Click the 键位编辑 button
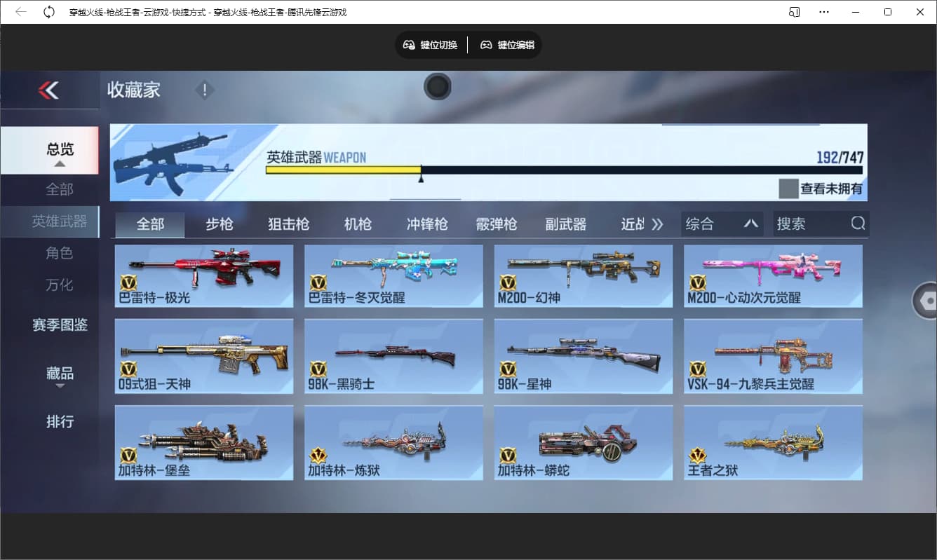The height and width of the screenshot is (560, 937). [x=507, y=45]
